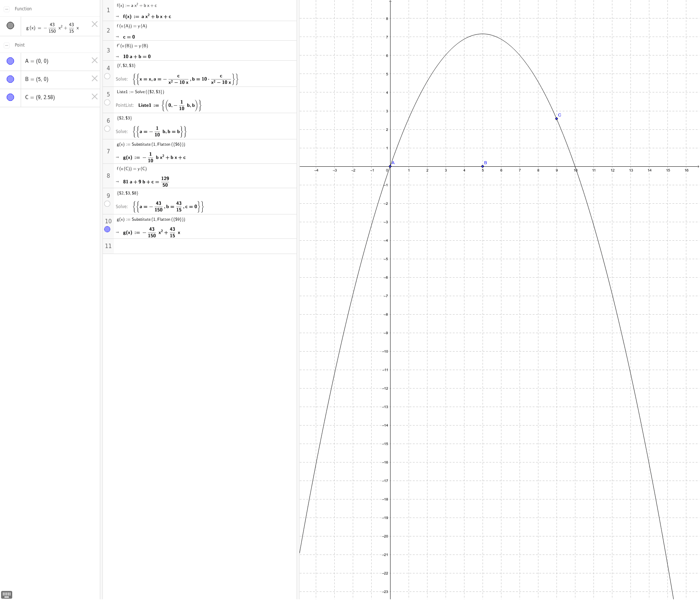Toggle CAS row 10 g(x) visibility circle

point(107,229)
